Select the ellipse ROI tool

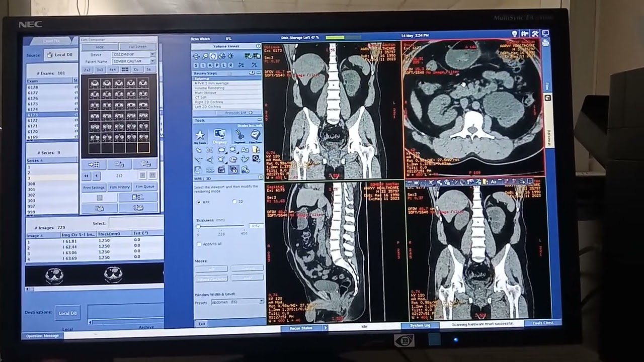coord(221,149)
